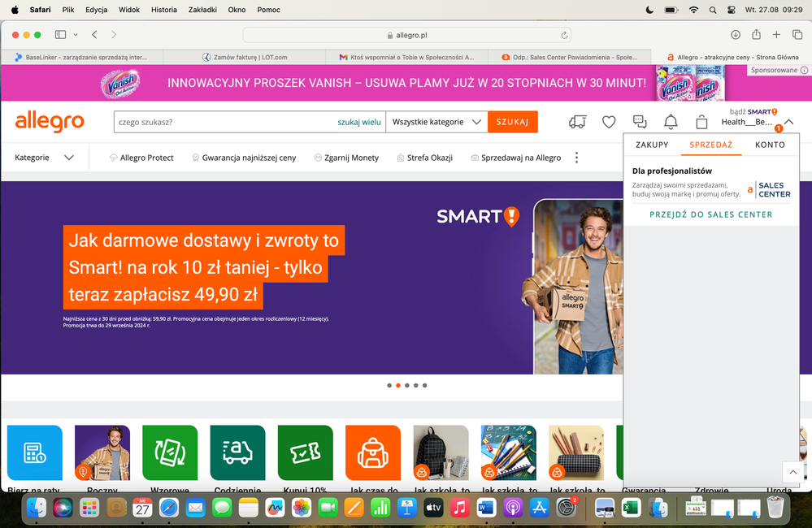Click PRZEJDŹ DO SALES CENTER
The image size is (812, 528).
tap(711, 214)
